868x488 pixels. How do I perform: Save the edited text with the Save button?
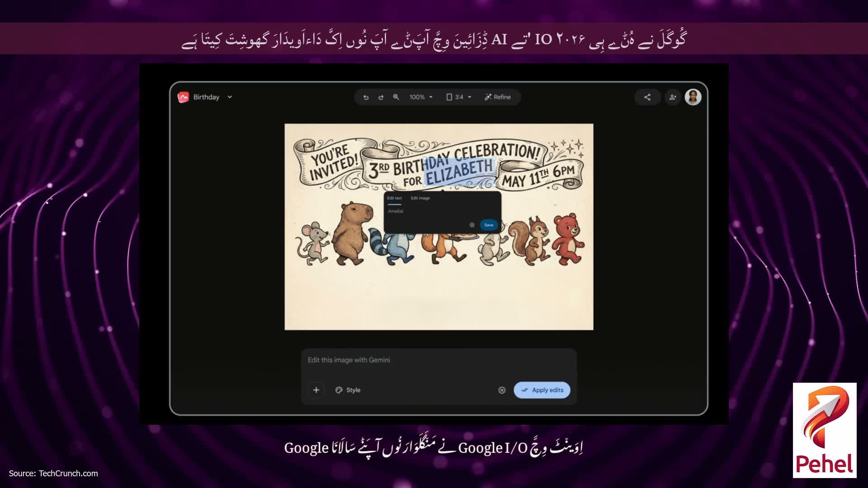[489, 225]
